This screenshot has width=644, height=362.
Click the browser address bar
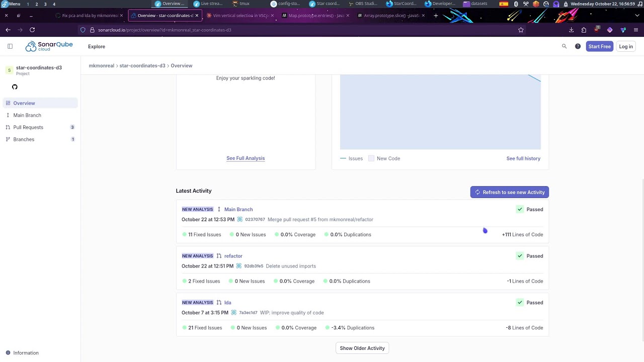click(302, 30)
